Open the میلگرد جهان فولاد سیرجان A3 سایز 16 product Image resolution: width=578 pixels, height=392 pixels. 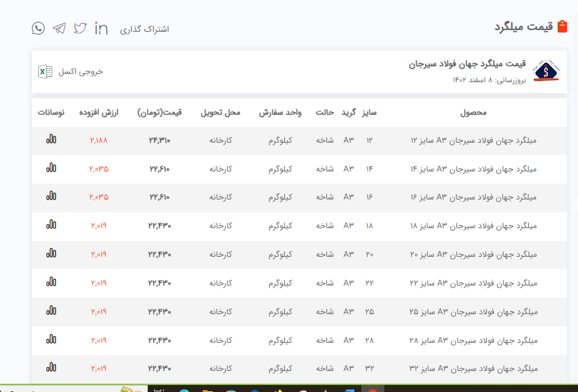click(473, 198)
